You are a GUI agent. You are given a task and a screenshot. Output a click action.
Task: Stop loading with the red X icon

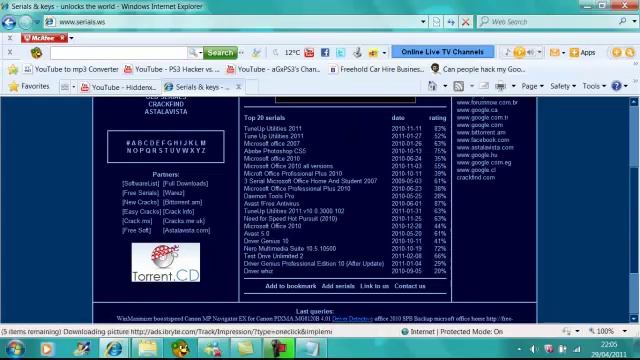click(465, 22)
